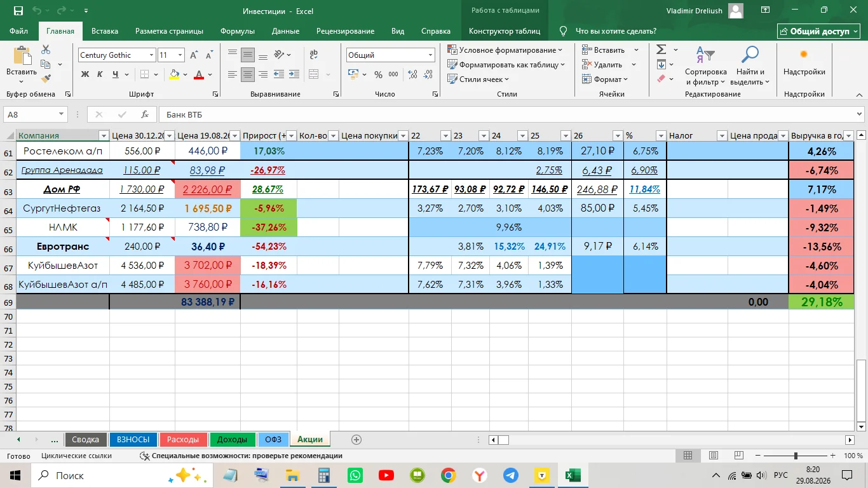Viewport: 868px width, 488px height.
Task: Open the Вставка ribbon tab
Action: pos(105,31)
